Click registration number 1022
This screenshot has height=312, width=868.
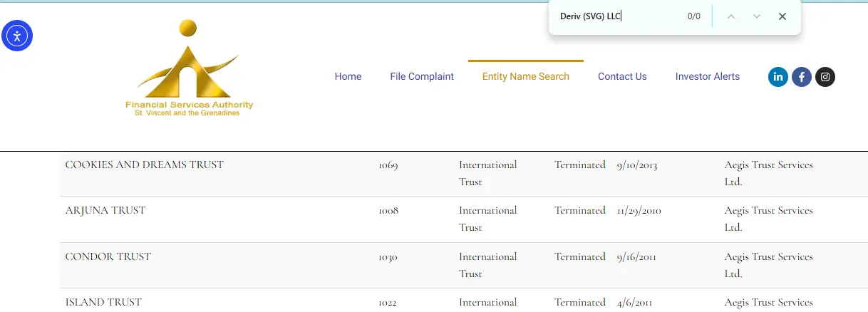pyautogui.click(x=388, y=303)
